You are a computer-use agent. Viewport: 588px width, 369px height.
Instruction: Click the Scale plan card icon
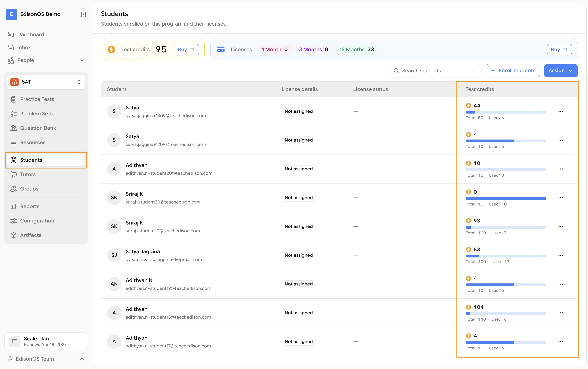(x=15, y=341)
